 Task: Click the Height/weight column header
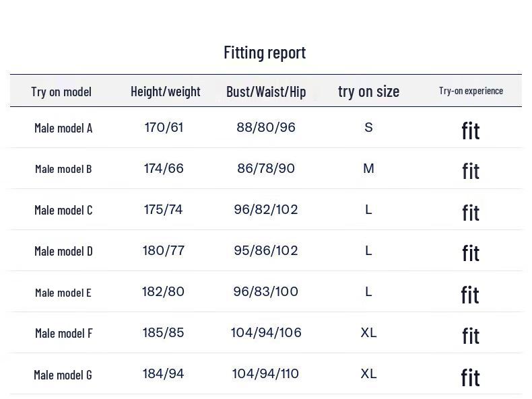click(x=166, y=92)
